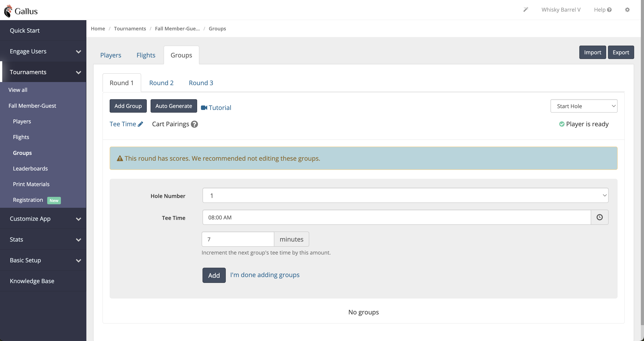
Task: Click the Tee Time pencil edit icon
Action: pos(141,124)
